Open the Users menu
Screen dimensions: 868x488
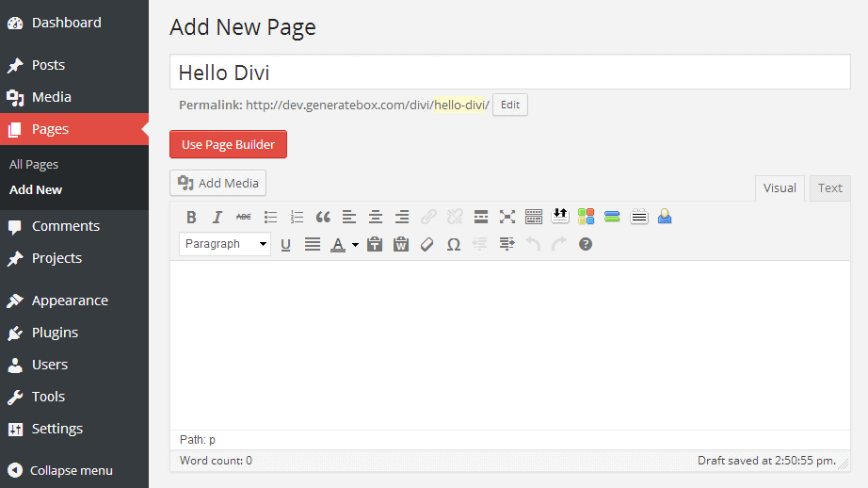74,365
